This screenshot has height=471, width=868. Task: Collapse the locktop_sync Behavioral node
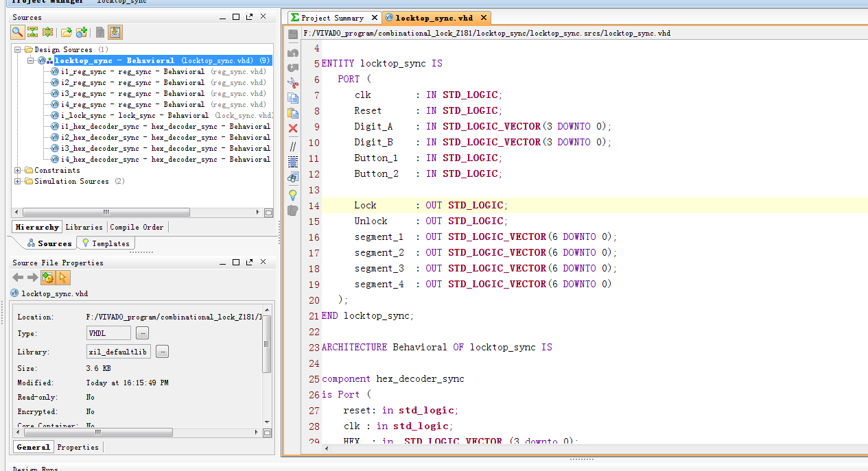coord(31,60)
